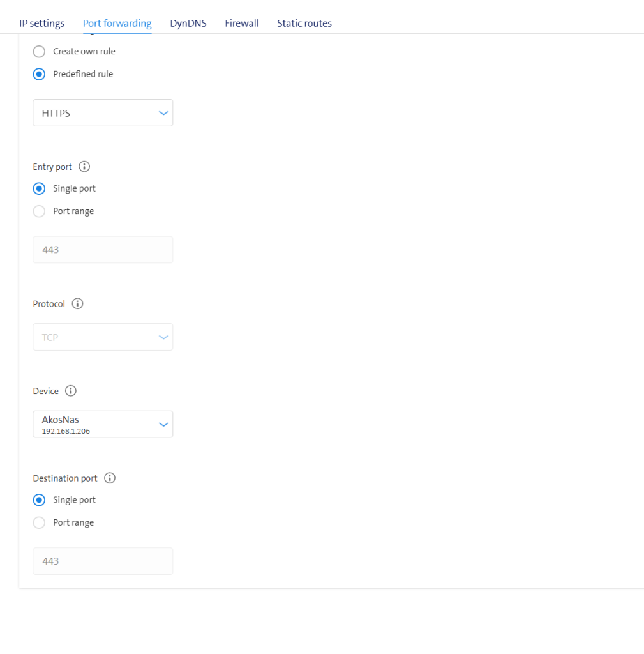Image resolution: width=644 pixels, height=654 pixels.
Task: Open the DynDNS tab
Action: [188, 24]
